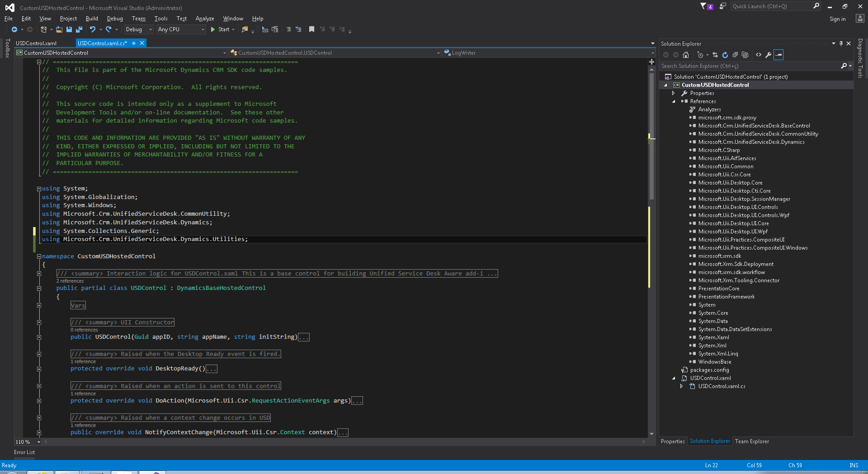The image size is (868, 474).
Task: Toggle Show All Files in Solution Explorer
Action: (x=745, y=55)
